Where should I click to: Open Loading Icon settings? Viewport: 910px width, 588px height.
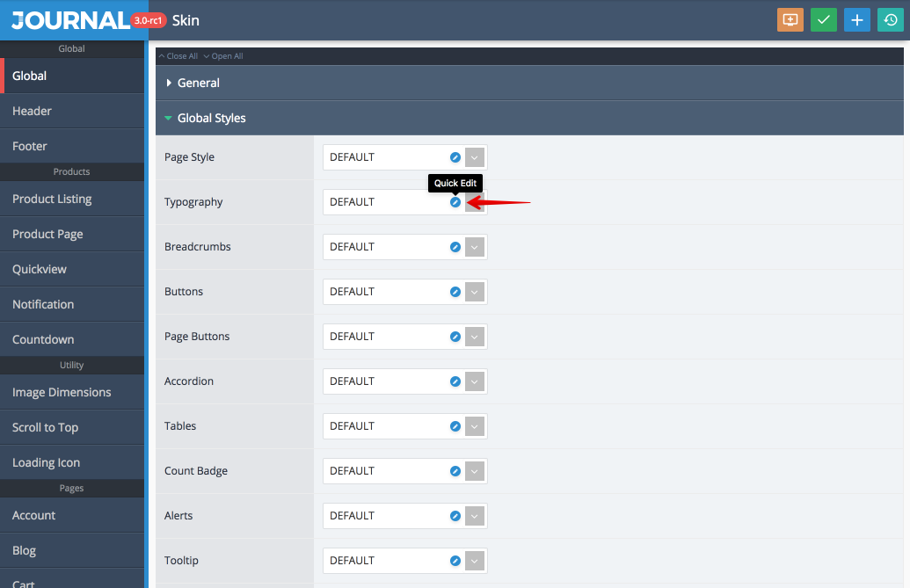point(72,462)
